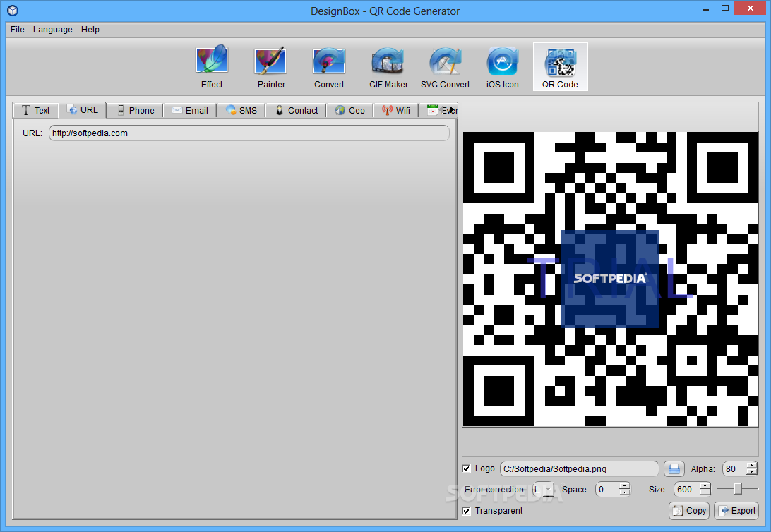Switch to the Phone tab
This screenshot has height=532, width=771.
tap(136, 111)
